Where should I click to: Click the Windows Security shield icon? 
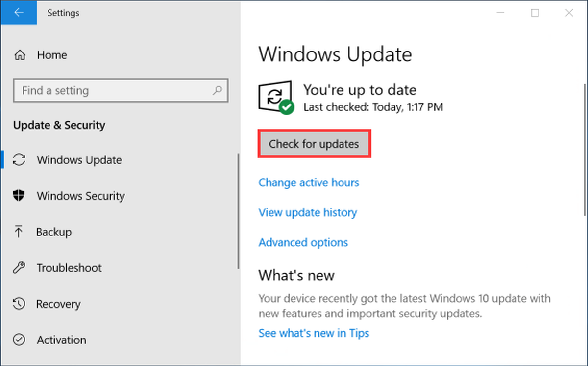19,196
